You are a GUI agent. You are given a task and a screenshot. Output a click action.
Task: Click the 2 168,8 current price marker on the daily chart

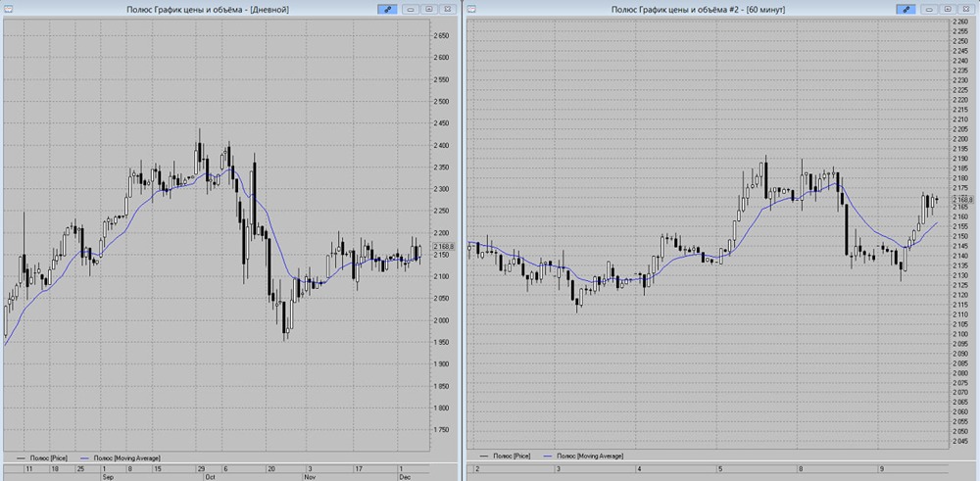click(x=444, y=247)
